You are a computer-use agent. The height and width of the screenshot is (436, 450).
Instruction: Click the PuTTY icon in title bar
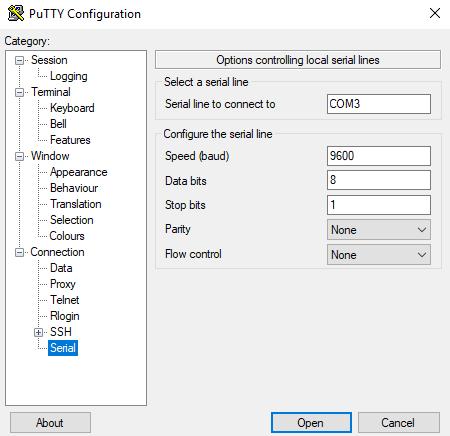click(x=16, y=13)
